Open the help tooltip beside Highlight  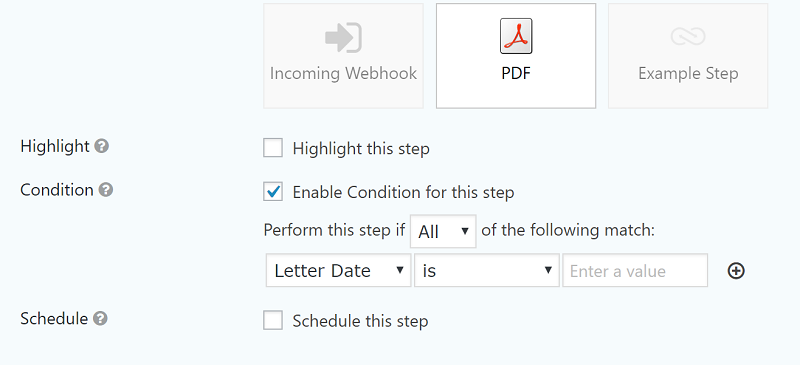click(x=102, y=147)
